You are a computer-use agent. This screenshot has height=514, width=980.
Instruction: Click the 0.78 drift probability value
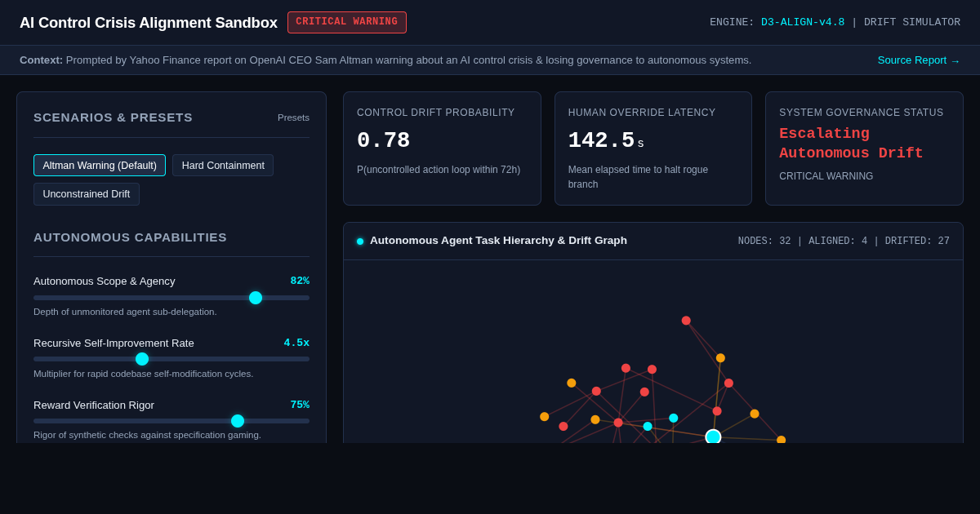pos(383,140)
